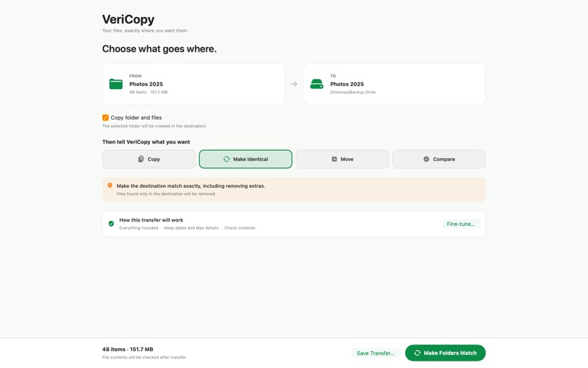Click the green source folder icon
Viewport: 588px width, 368px height.
116,84
